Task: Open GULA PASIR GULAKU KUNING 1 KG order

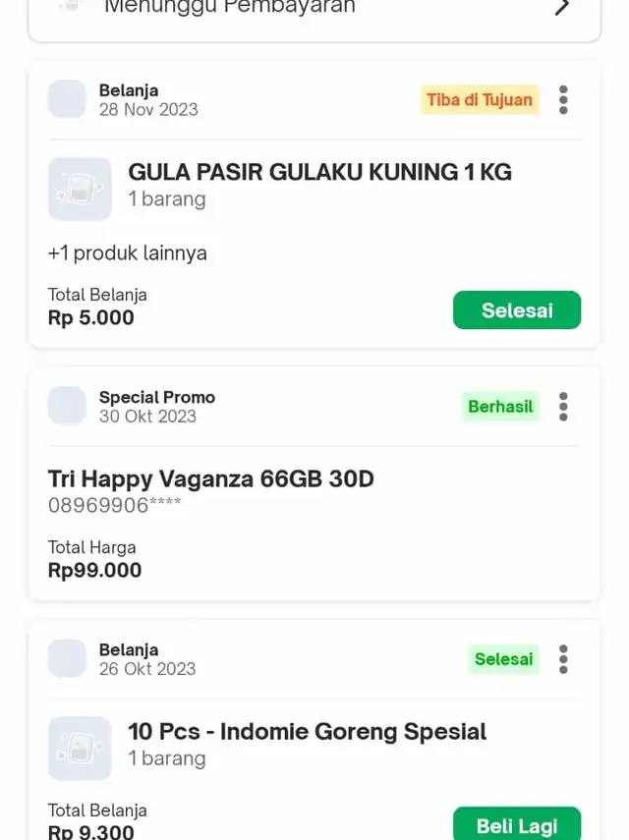Action: 319,173
